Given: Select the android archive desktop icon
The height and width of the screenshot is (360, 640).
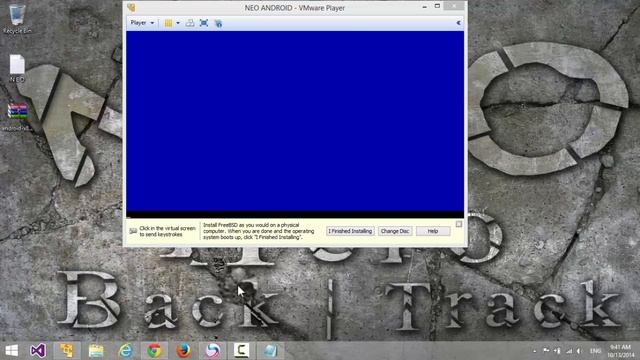Looking at the screenshot, I should (17, 117).
